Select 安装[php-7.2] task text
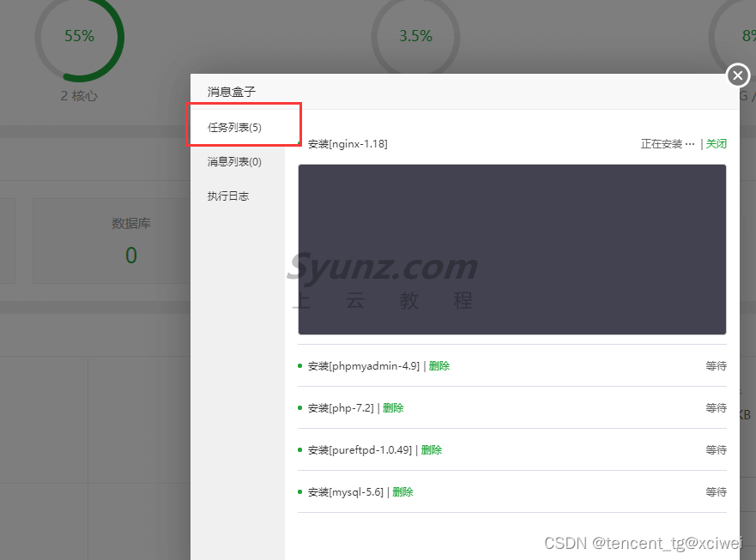 pos(341,408)
